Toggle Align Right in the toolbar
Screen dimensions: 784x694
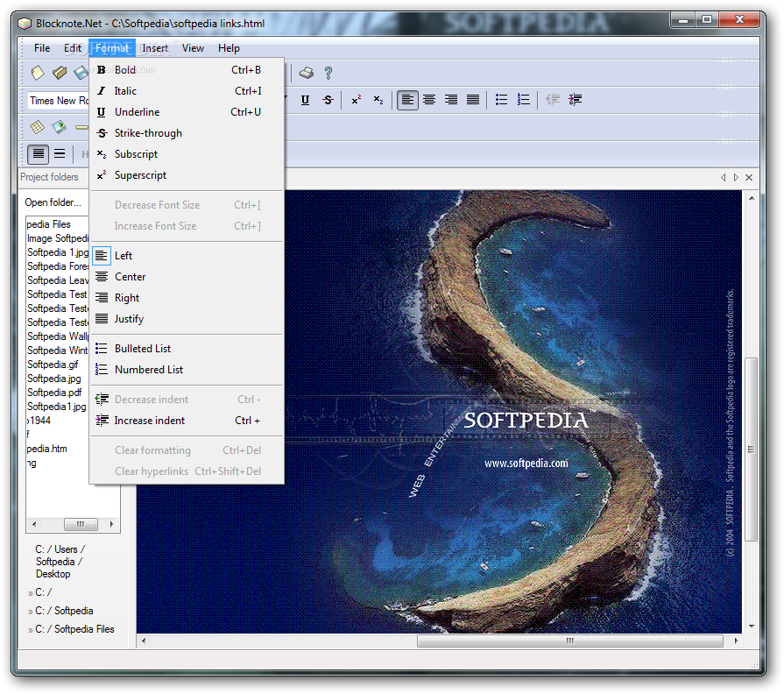coord(451,100)
